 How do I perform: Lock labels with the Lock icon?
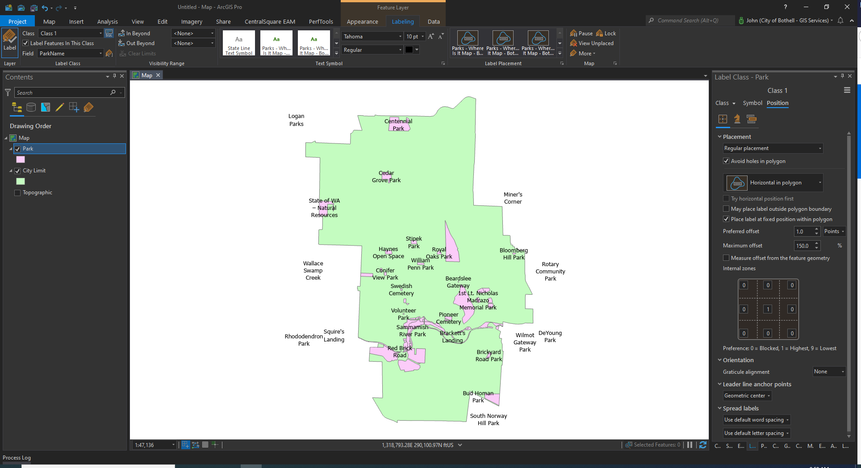click(x=599, y=34)
